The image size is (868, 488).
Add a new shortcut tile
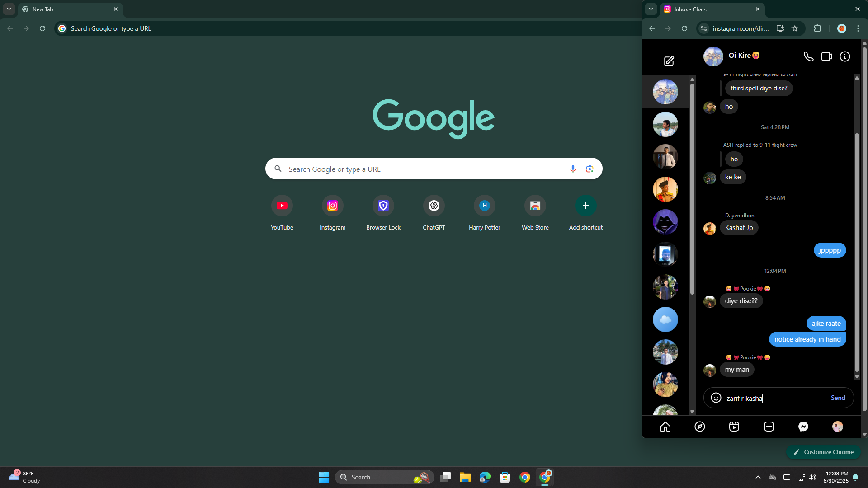point(586,213)
